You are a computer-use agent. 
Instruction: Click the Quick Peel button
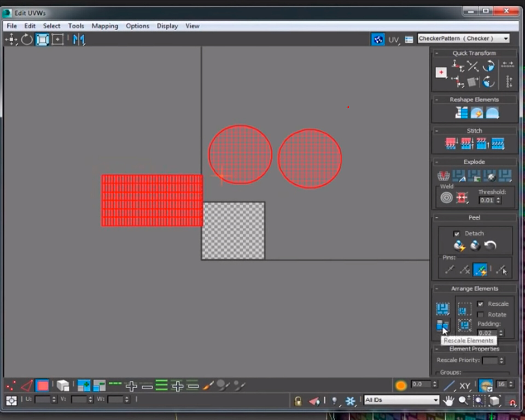click(x=459, y=246)
